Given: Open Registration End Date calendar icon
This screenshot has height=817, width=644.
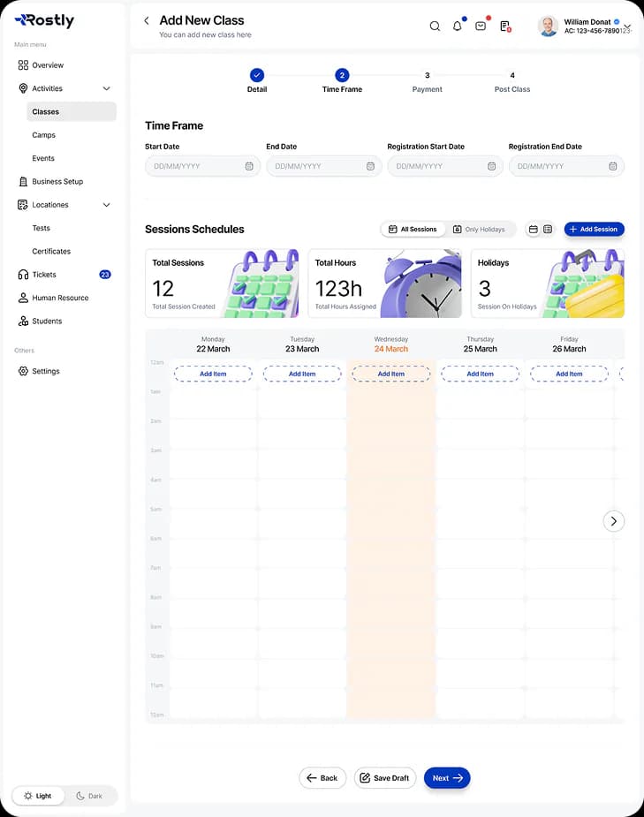Looking at the screenshot, I should click(x=613, y=166).
